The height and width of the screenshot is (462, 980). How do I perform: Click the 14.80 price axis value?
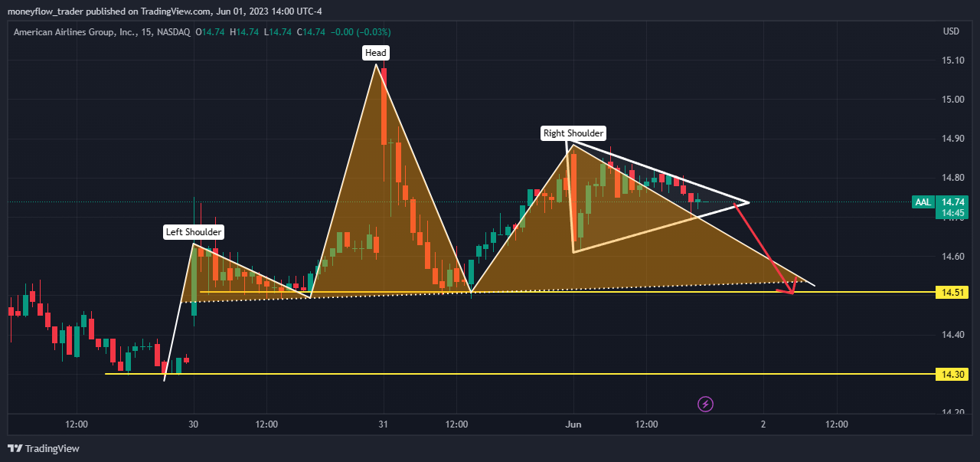click(x=953, y=178)
